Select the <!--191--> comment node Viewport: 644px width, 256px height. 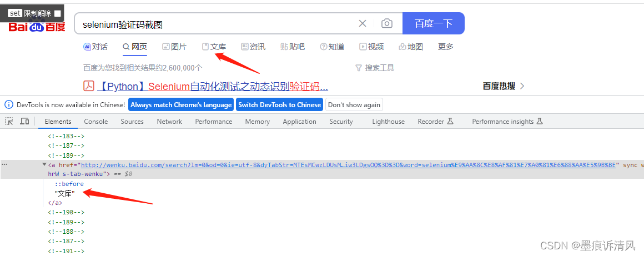click(66, 250)
